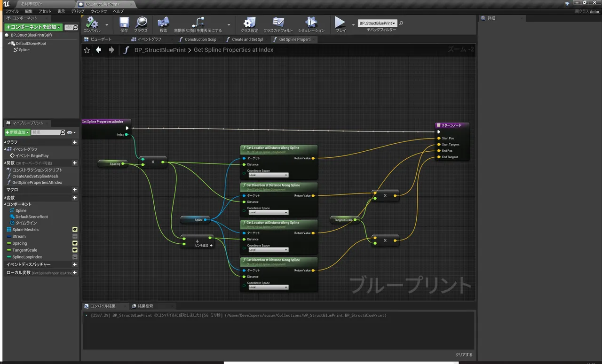Collapse DefaultSceneRoot in components tree
Viewport: 602px width, 364px height.
(8, 43)
